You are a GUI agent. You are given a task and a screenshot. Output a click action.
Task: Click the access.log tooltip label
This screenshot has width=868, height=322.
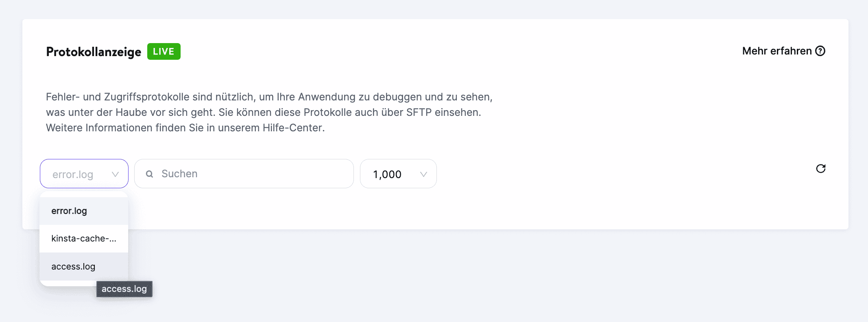pyautogui.click(x=124, y=289)
